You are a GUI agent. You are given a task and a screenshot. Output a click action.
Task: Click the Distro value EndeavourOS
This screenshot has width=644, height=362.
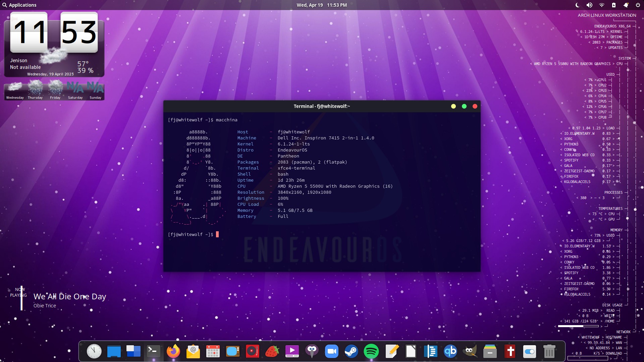click(292, 150)
